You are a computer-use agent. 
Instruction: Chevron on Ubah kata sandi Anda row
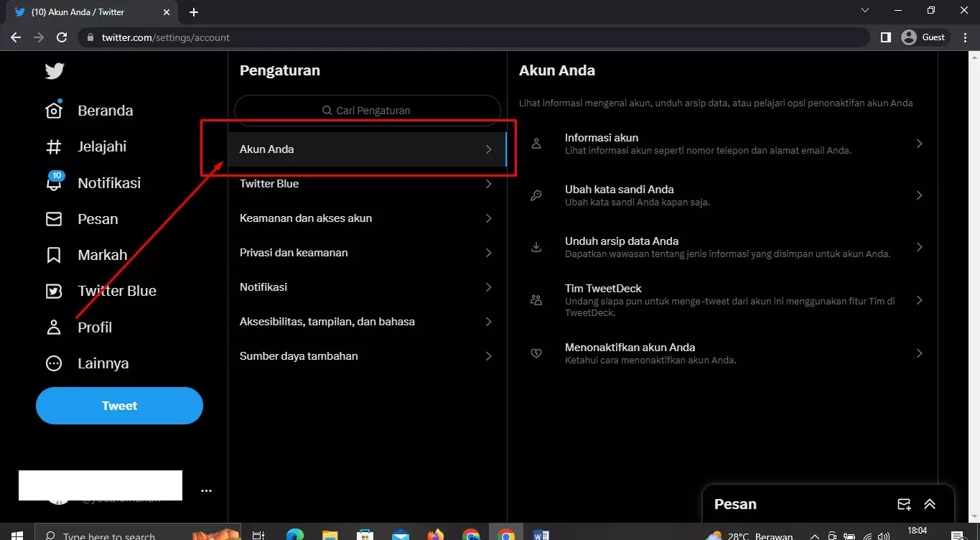[x=919, y=195]
